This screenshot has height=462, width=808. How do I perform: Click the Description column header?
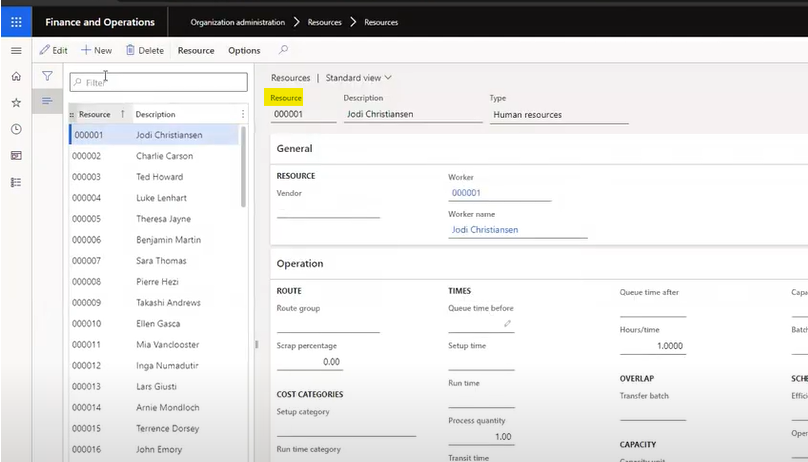155,114
